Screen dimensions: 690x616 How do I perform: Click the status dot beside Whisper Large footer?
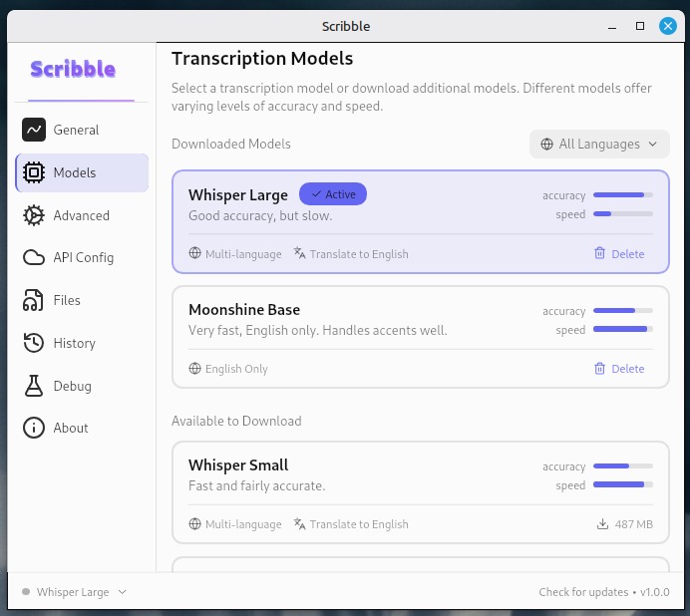(26, 592)
